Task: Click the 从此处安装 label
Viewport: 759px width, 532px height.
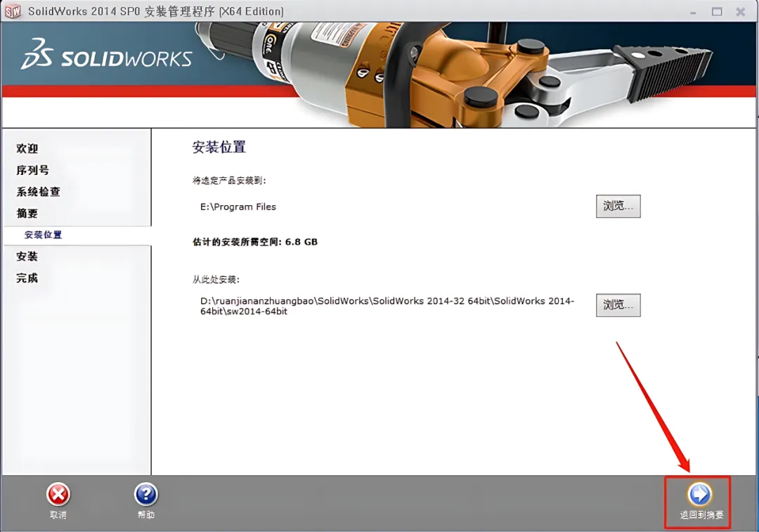Action: click(216, 280)
